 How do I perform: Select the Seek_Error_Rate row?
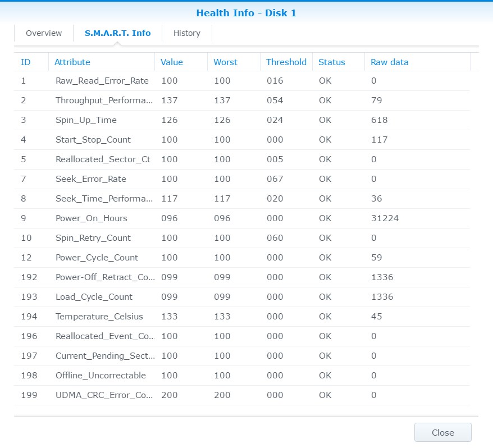tap(242, 179)
